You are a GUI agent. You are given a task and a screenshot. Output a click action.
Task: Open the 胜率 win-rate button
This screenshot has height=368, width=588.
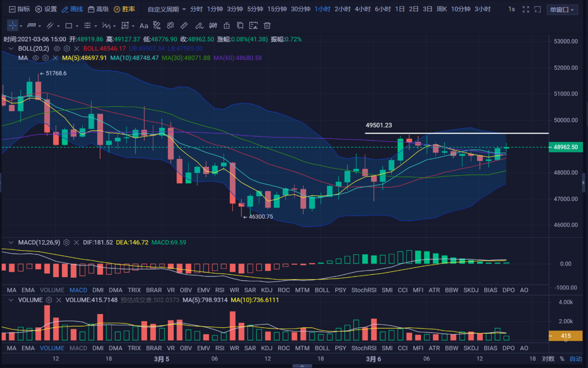[124, 9]
